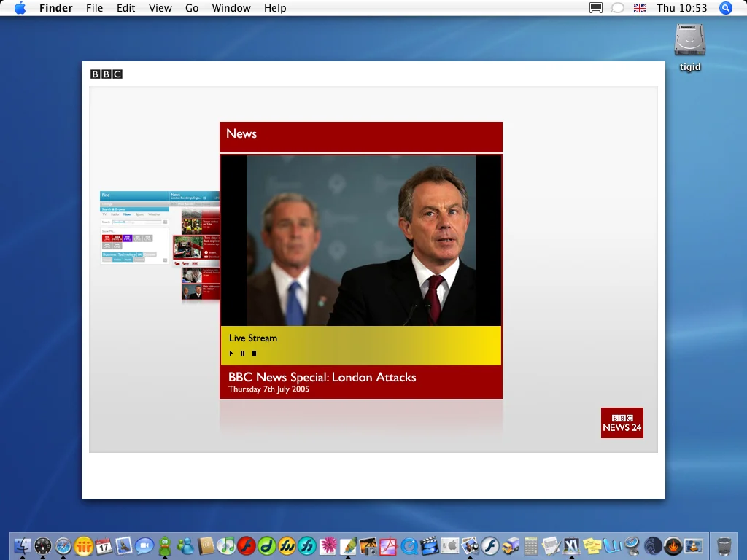Image resolution: width=747 pixels, height=560 pixels.
Task: Open the Edit menu
Action: click(125, 8)
